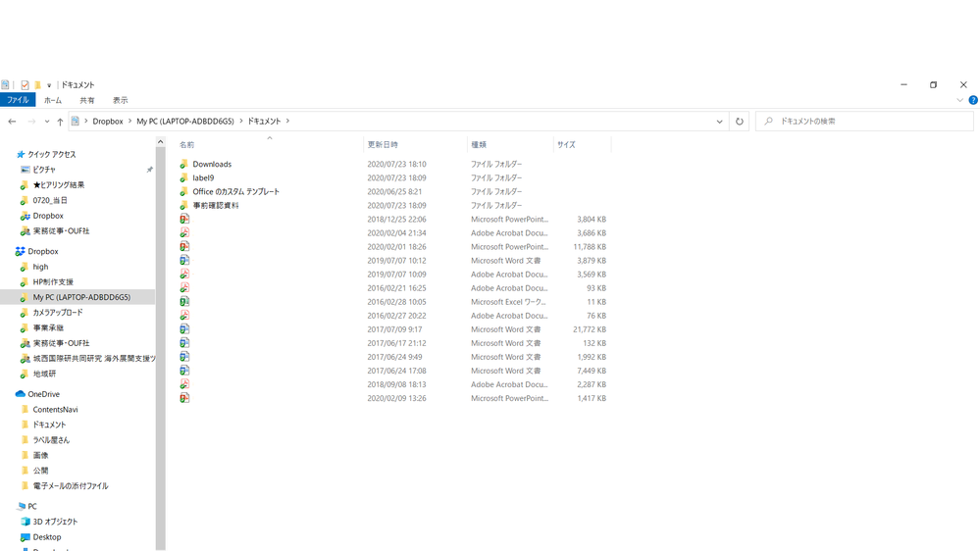The height and width of the screenshot is (551, 980).
Task: Expand the address bar history dropdown
Action: pos(719,122)
